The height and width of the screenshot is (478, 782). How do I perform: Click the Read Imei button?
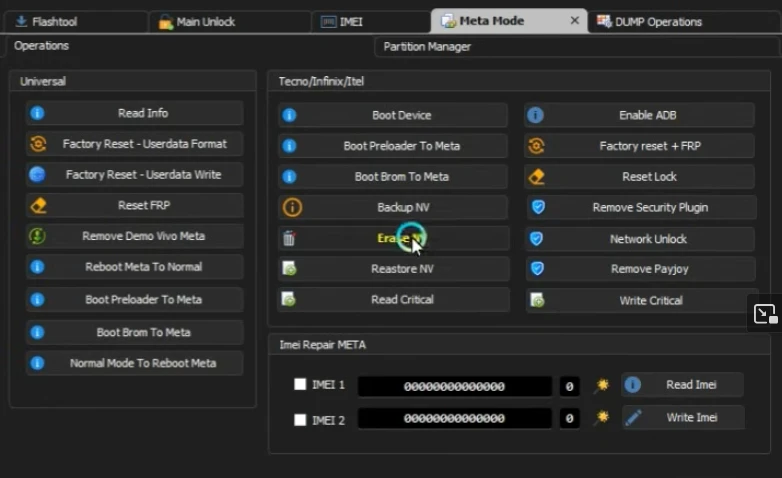coord(682,385)
